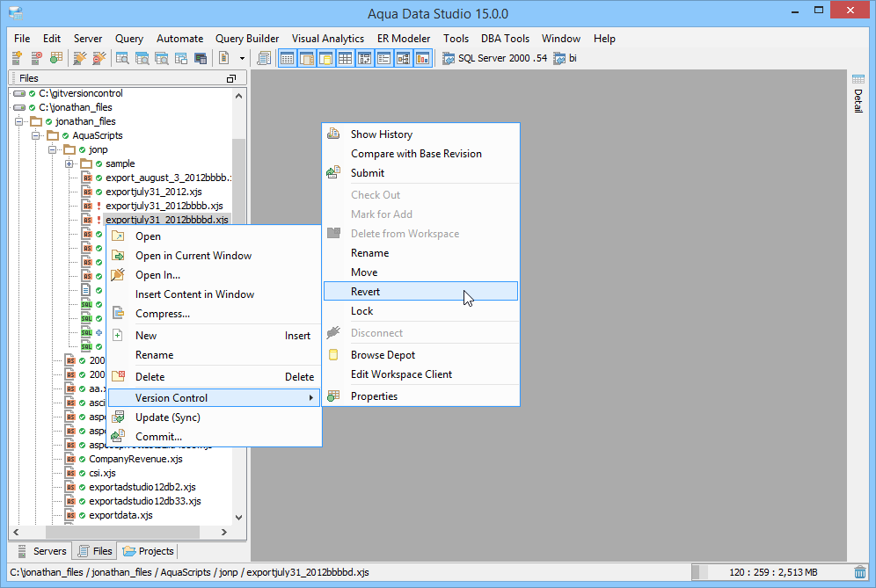Toggle the yellow note window button
This screenshot has width=876, height=588.
tap(326, 57)
